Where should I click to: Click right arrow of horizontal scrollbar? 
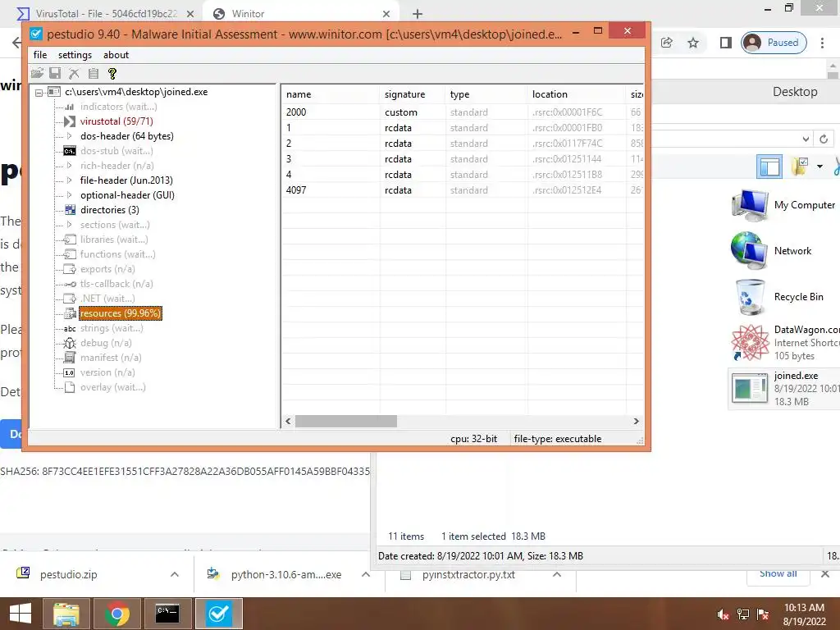point(636,421)
